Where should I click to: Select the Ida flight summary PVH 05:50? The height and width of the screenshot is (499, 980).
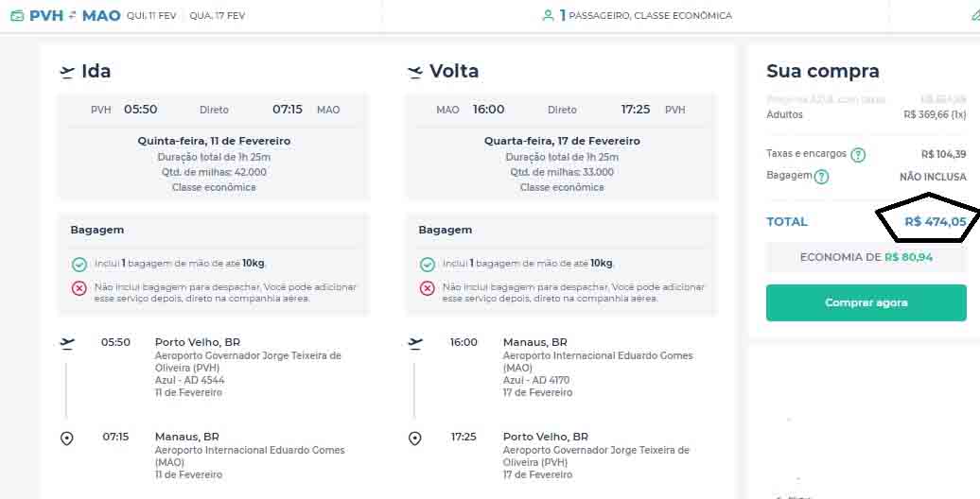pyautogui.click(x=214, y=110)
